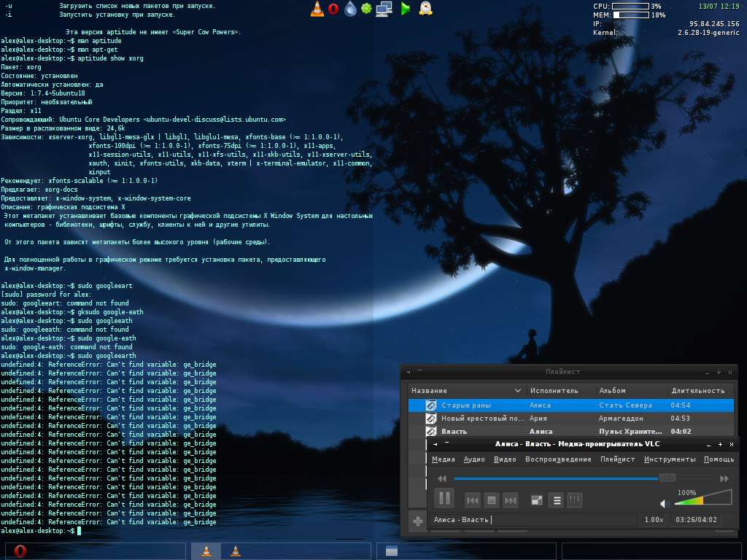Toggle the VLC playlist view button

tap(556, 500)
